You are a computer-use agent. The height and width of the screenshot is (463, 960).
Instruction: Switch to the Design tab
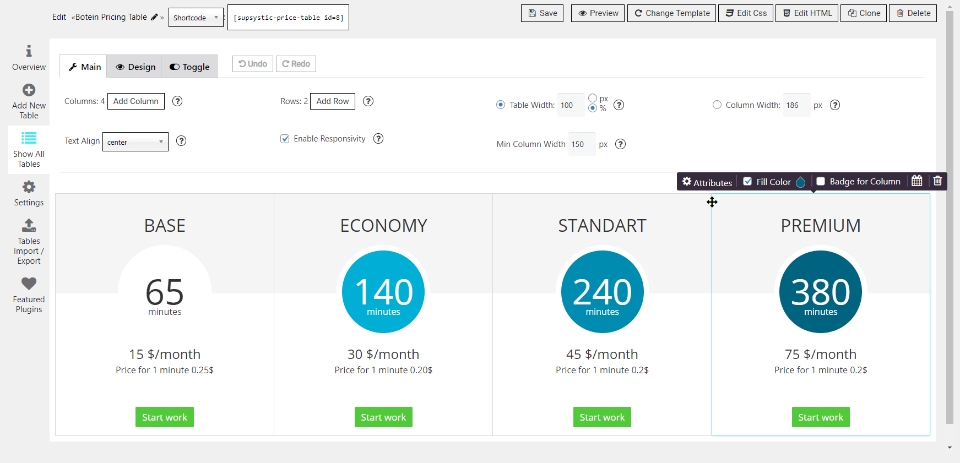click(135, 67)
